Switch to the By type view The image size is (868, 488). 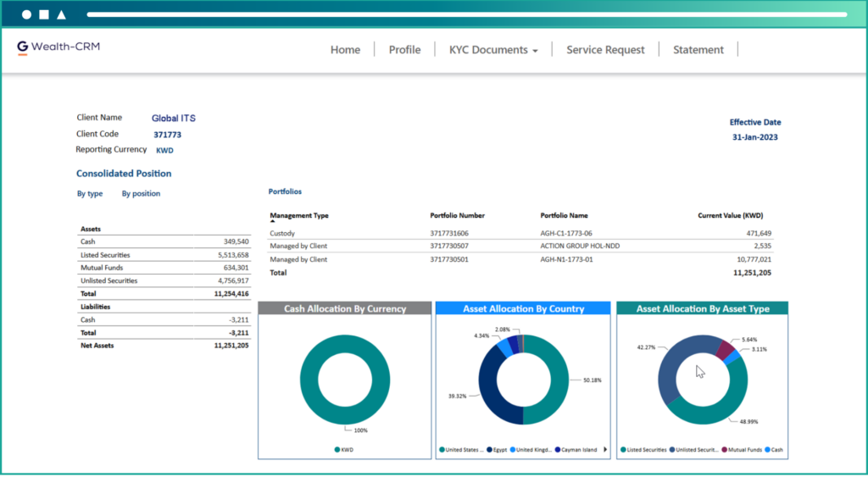(x=90, y=194)
